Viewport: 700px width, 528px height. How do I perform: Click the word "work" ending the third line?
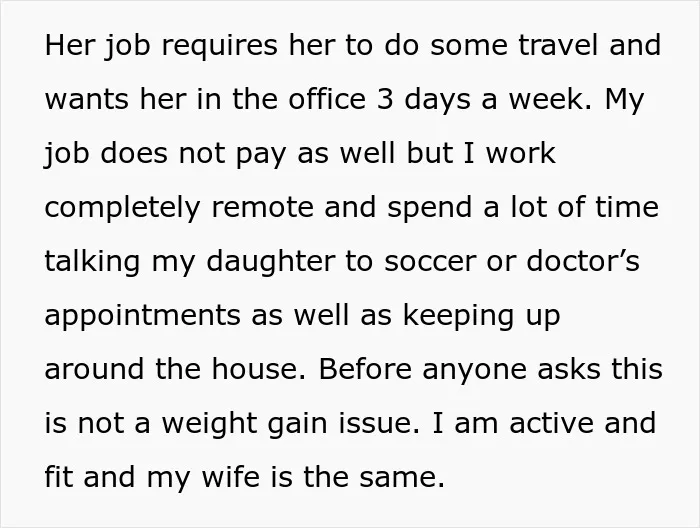pyautogui.click(x=521, y=153)
